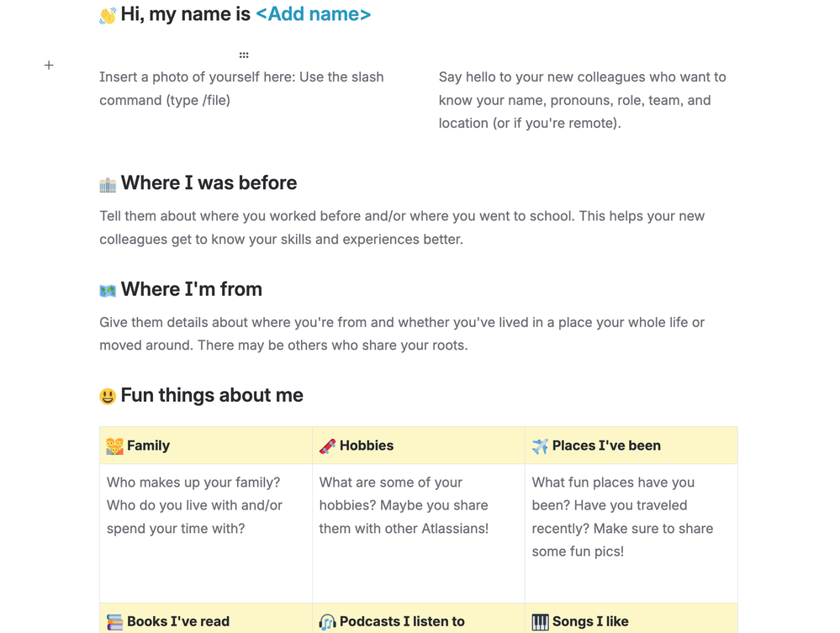Image resolution: width=840 pixels, height=633 pixels.
Task: Click the smiley emoji beside Fun things
Action: tap(108, 397)
